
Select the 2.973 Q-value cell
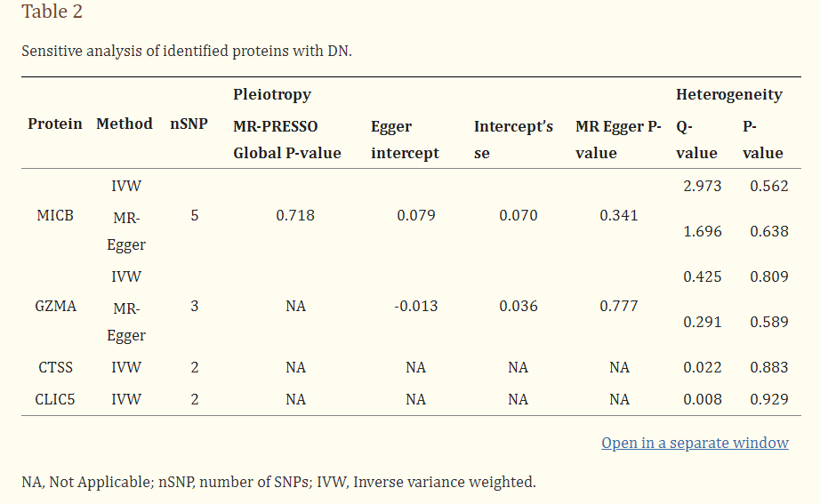tap(702, 186)
